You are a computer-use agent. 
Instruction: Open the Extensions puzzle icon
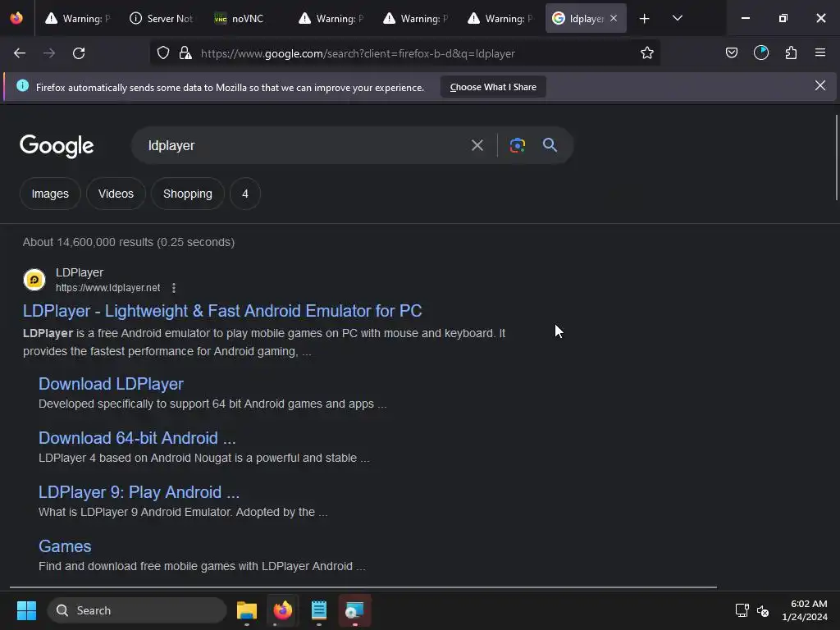(791, 53)
